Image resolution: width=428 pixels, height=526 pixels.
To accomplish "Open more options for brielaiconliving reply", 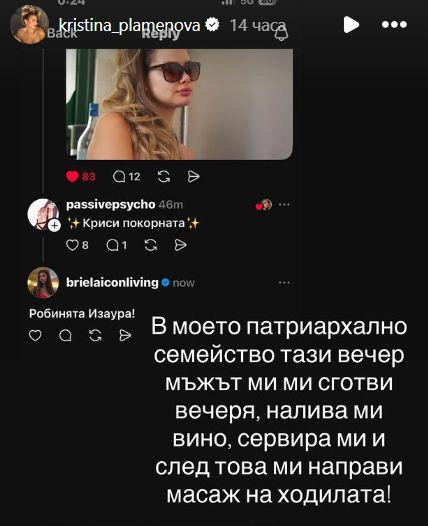I will tap(284, 283).
